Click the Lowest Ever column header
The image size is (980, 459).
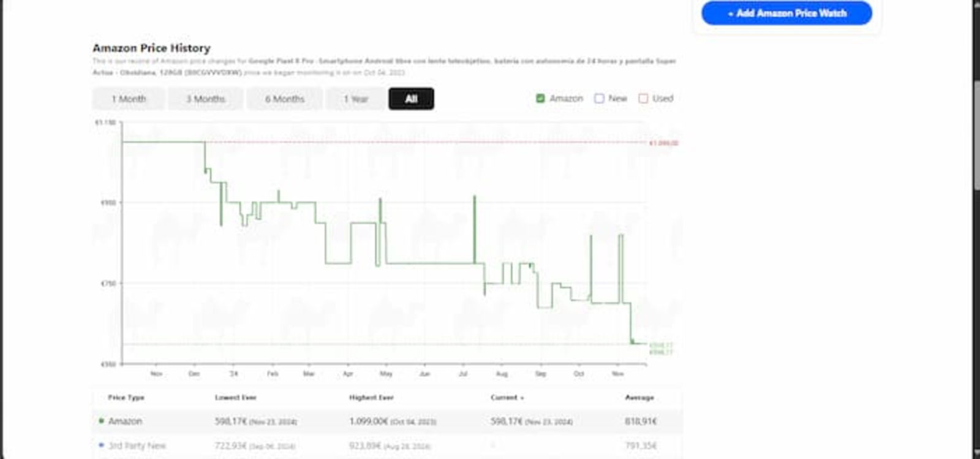[235, 398]
